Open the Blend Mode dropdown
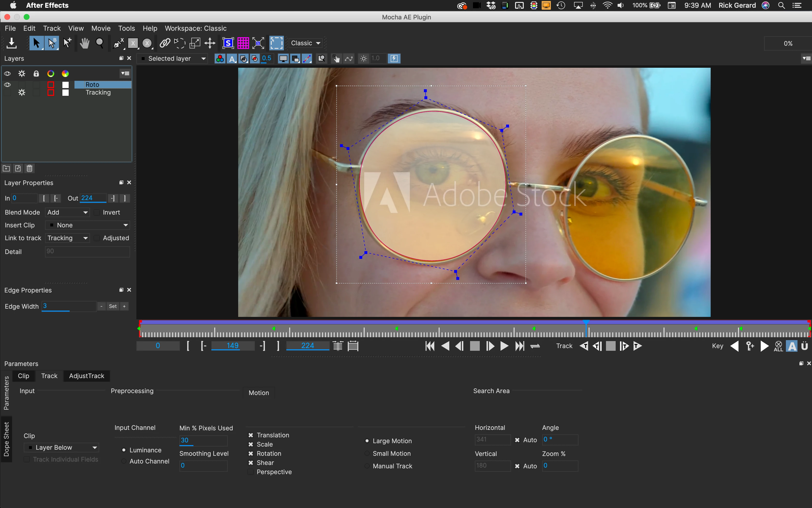The image size is (812, 508). (67, 212)
